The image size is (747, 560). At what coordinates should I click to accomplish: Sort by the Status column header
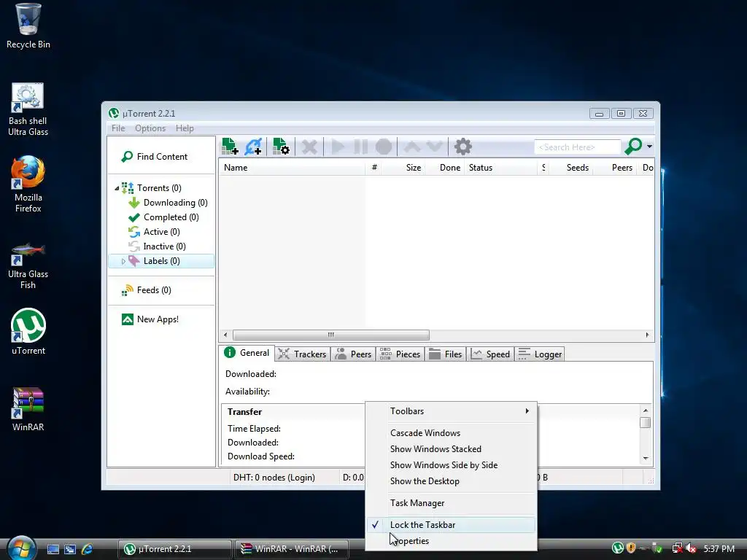[x=500, y=168]
